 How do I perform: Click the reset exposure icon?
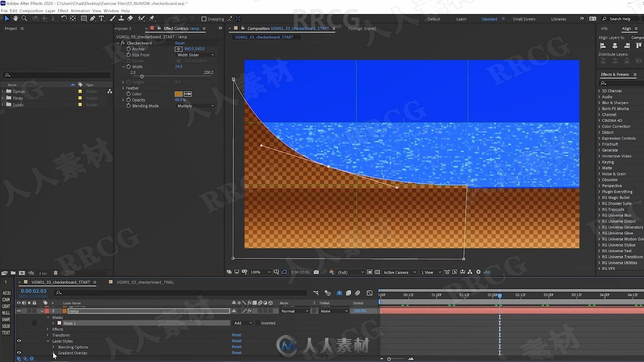tap(478, 272)
